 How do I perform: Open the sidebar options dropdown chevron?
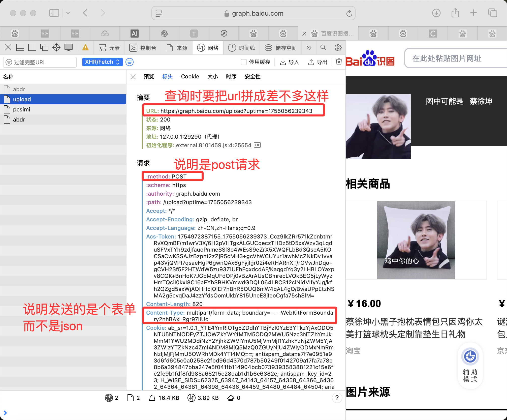(68, 13)
